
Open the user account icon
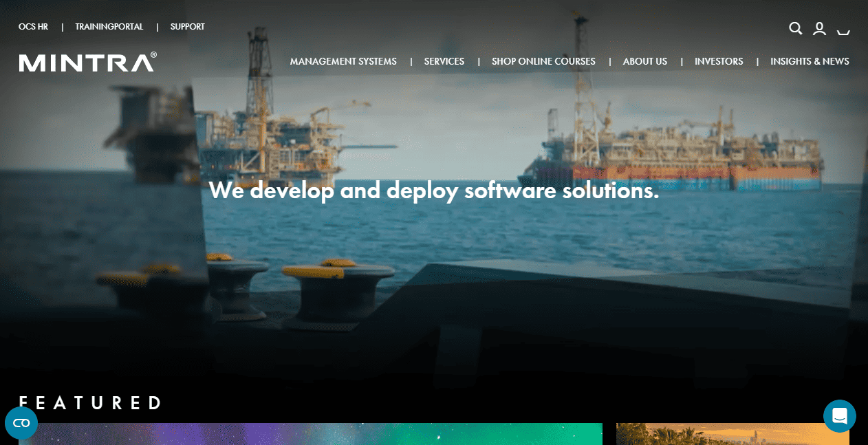[x=819, y=28]
